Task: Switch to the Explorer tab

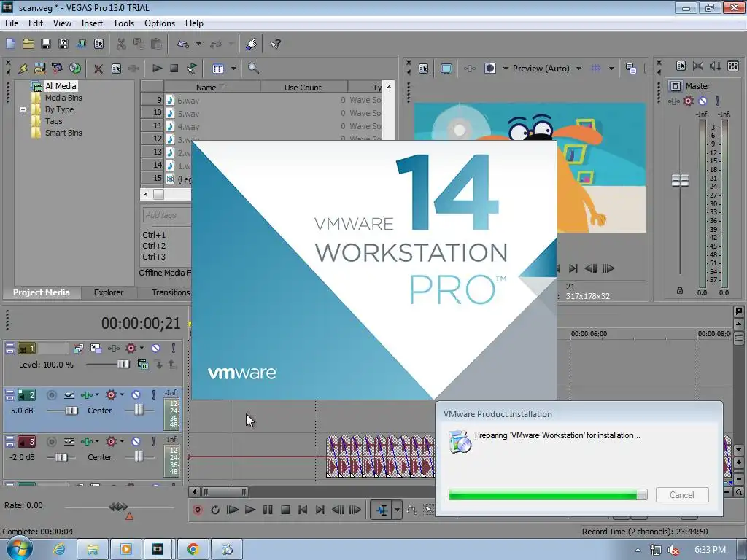Action: point(109,292)
